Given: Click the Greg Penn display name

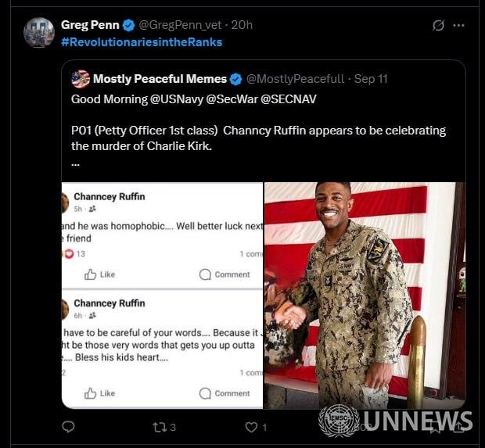Looking at the screenshot, I should (x=90, y=25).
